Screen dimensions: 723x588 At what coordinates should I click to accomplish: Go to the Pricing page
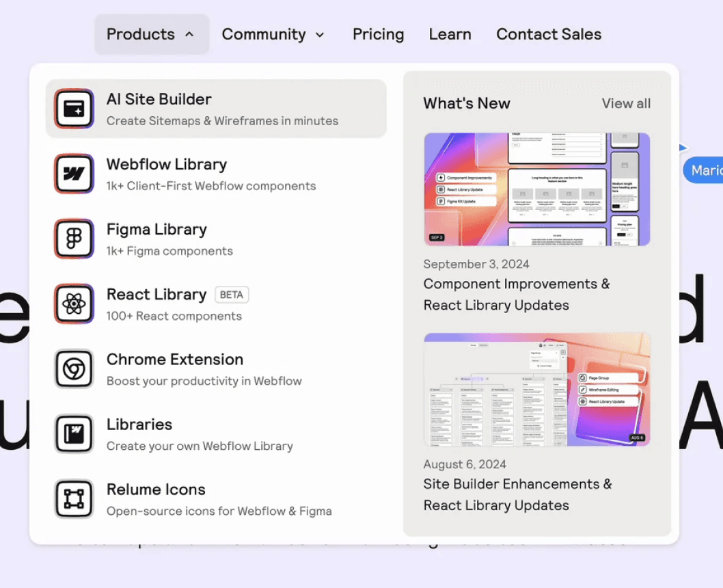pyautogui.click(x=378, y=34)
